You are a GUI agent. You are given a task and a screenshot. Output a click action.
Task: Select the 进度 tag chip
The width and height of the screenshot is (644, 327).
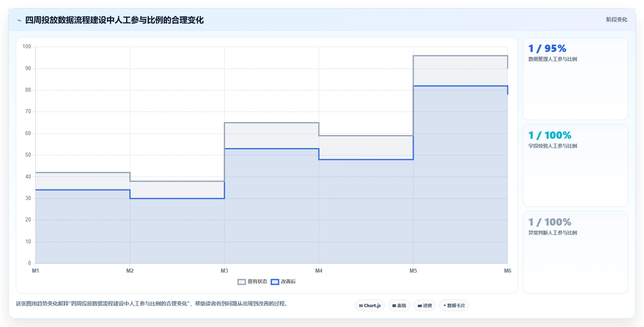pyautogui.click(x=425, y=305)
